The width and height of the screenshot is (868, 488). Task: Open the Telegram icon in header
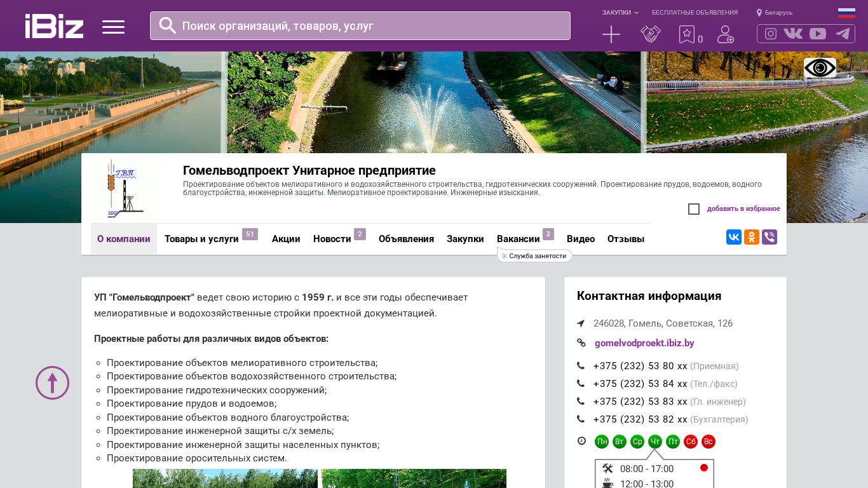point(843,34)
